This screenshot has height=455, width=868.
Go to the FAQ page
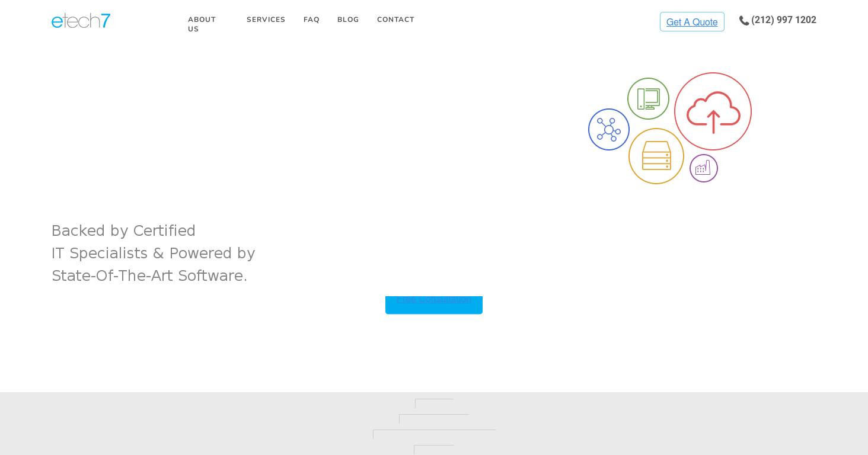coord(311,20)
